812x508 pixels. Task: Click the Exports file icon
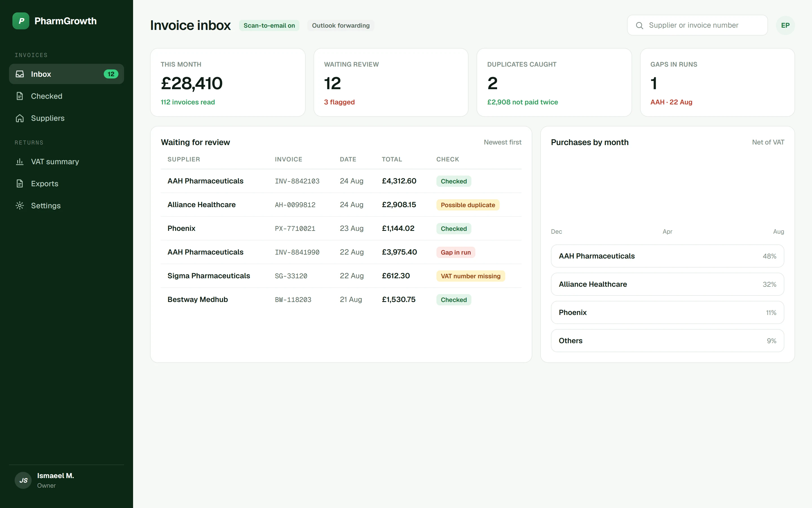click(x=20, y=183)
